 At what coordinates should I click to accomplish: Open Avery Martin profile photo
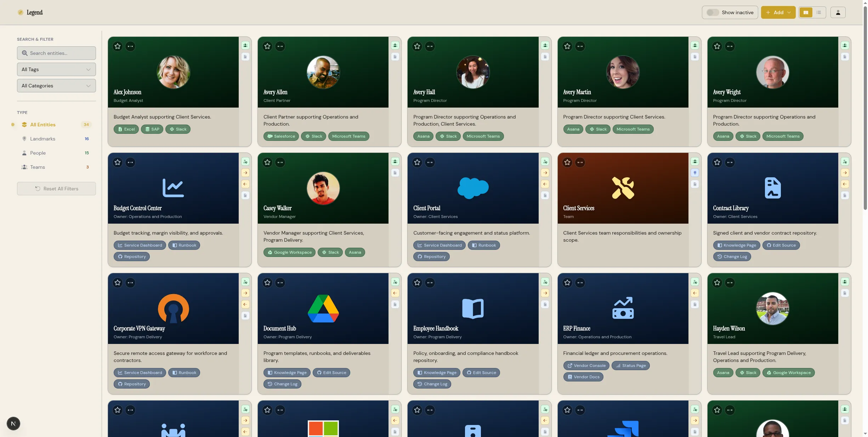(x=623, y=72)
